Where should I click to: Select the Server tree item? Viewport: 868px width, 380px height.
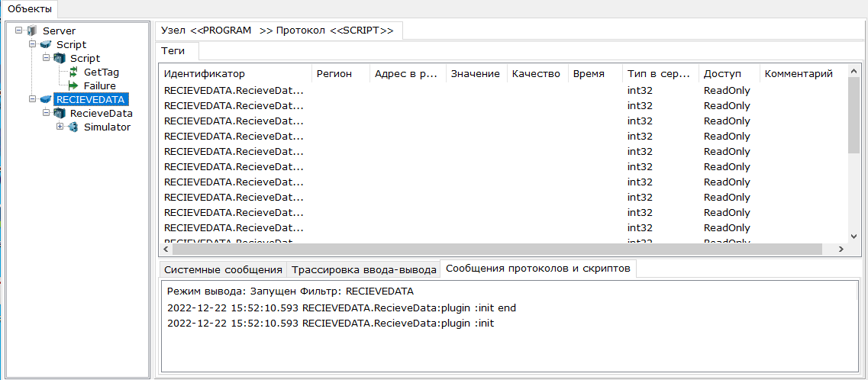pos(60,31)
